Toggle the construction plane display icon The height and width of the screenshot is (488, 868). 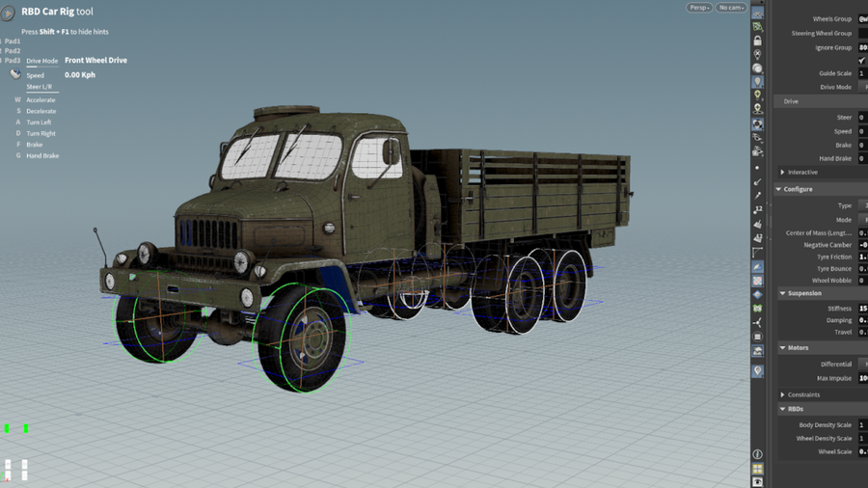(757, 14)
